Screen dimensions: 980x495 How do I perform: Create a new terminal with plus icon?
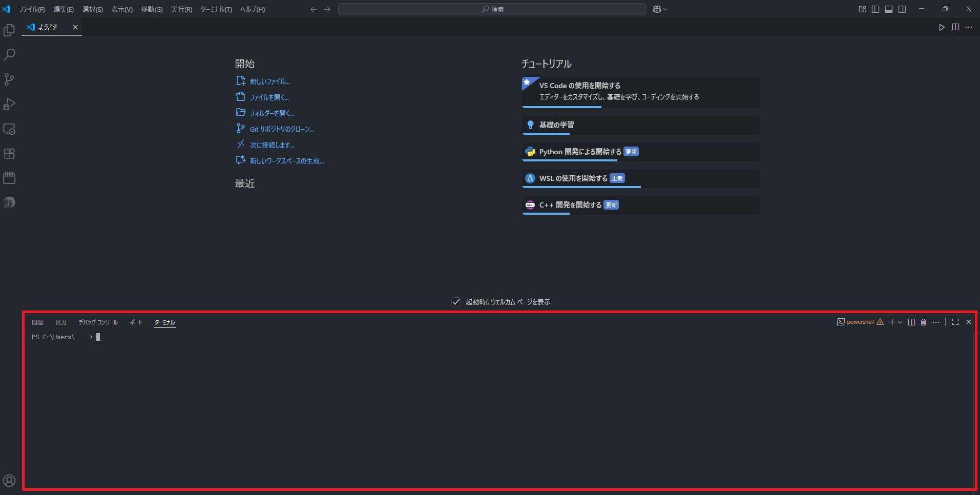pyautogui.click(x=892, y=322)
